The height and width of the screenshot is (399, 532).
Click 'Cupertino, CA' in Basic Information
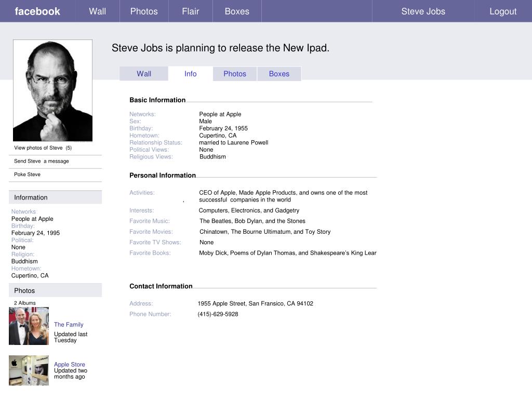tap(218, 136)
